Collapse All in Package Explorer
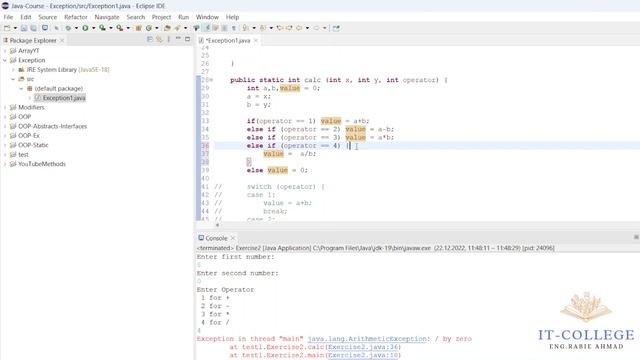 (150, 40)
